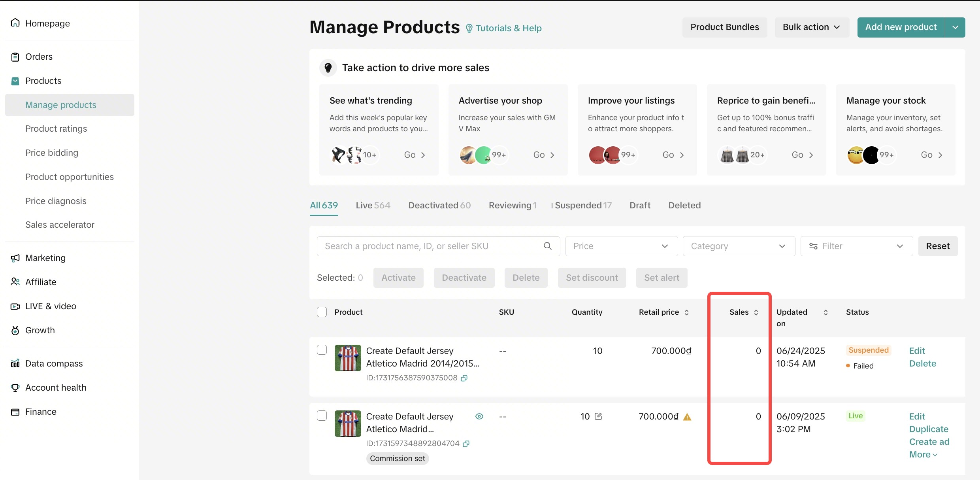Image resolution: width=980 pixels, height=480 pixels.
Task: Open Account health trophy icon
Action: (x=15, y=387)
